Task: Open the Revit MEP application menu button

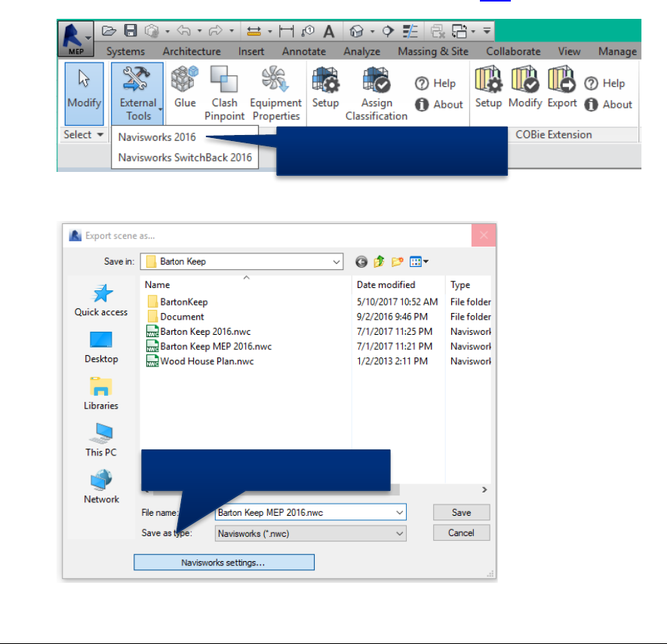Action: coord(75,38)
